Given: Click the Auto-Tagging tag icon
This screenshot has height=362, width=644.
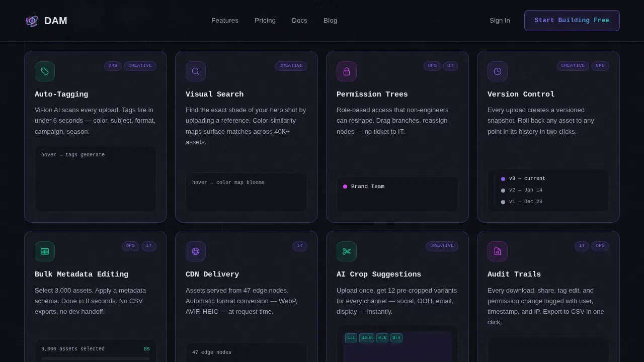Looking at the screenshot, I should (45, 71).
